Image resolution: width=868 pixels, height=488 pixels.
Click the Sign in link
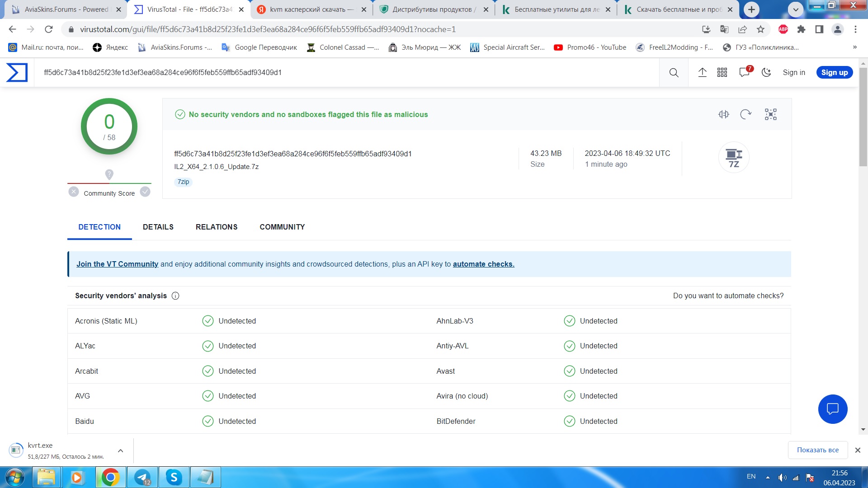pos(794,73)
